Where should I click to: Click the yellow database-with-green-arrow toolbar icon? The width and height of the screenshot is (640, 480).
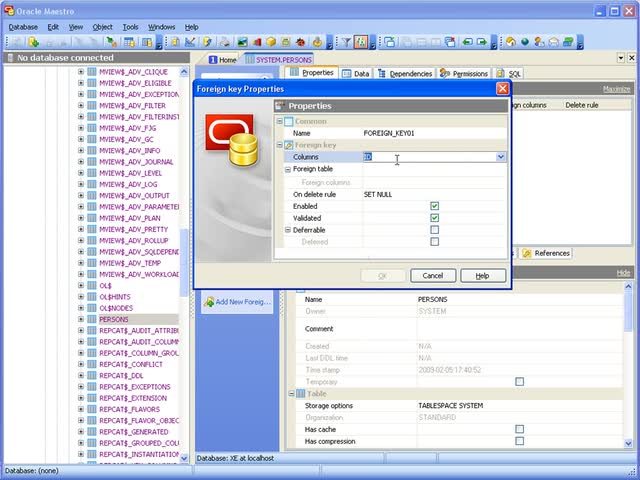click(33, 42)
